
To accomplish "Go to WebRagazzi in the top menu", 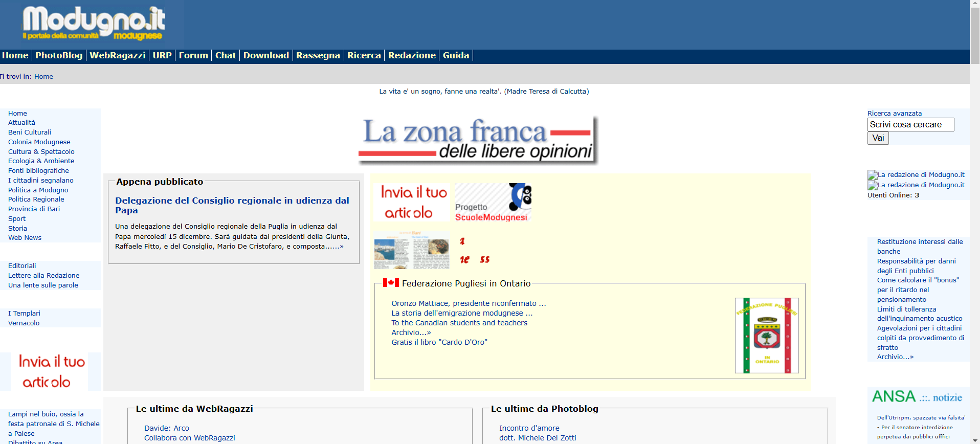I will (118, 55).
